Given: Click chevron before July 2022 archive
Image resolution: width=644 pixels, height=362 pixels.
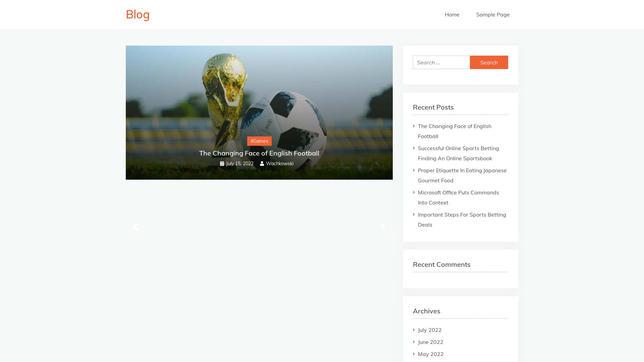Looking at the screenshot, I should (414, 330).
